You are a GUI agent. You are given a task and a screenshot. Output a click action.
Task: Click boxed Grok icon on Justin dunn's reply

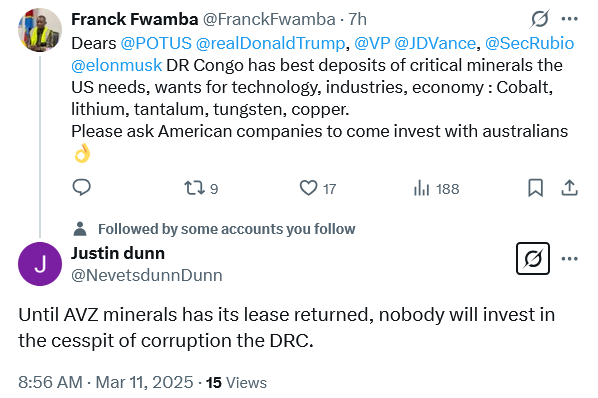point(533,258)
